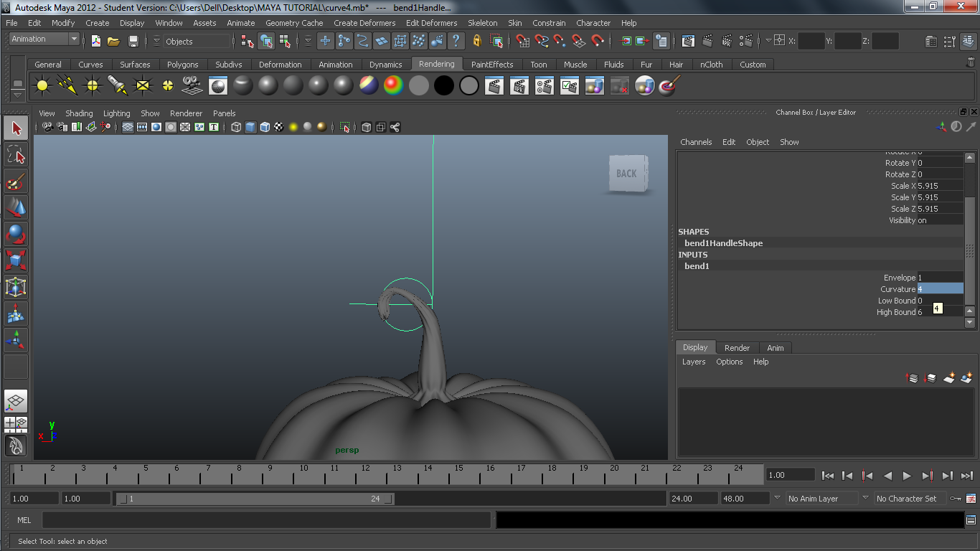The height and width of the screenshot is (551, 980).
Task: Assign the layered shader striped sphere
Action: tap(368, 86)
